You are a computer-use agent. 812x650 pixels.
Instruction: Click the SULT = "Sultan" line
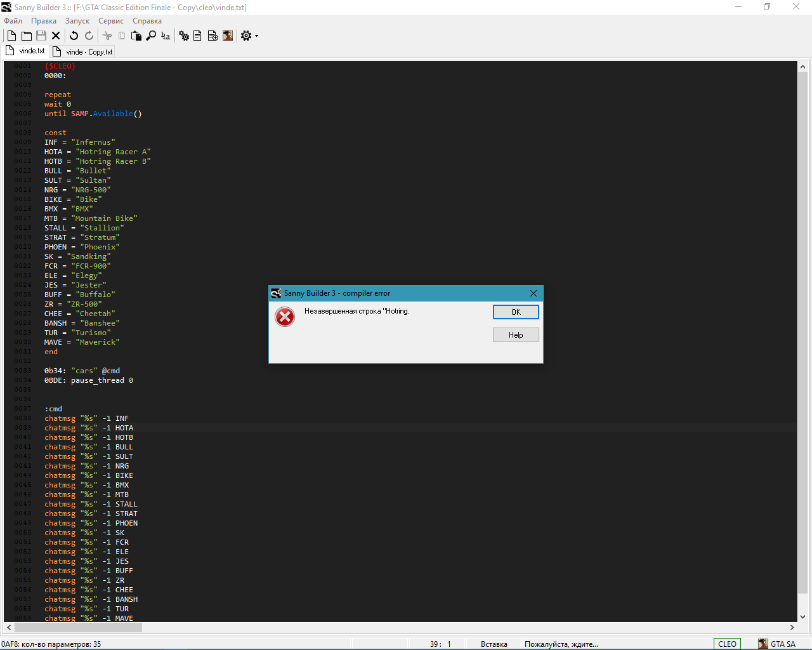pos(77,180)
